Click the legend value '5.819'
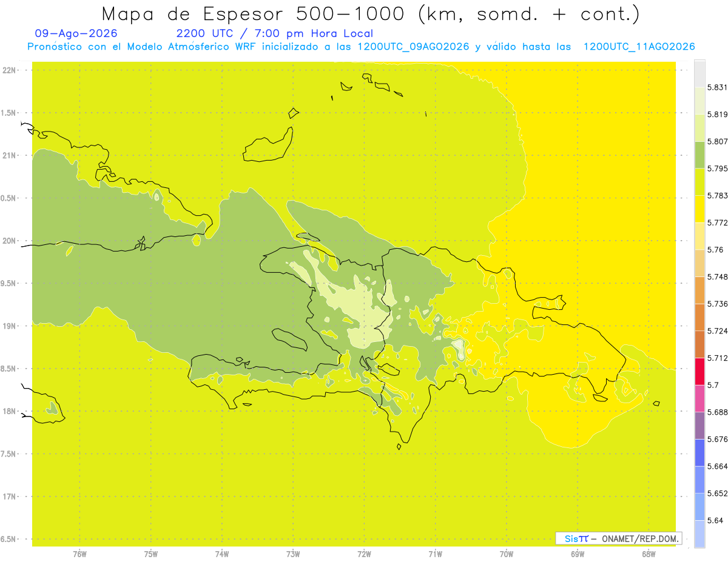 [x=717, y=115]
